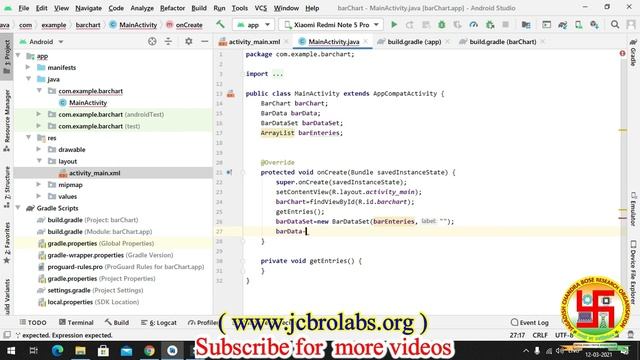Open the Profile app icon
This screenshot has width=640, height=360.
(x=473, y=25)
